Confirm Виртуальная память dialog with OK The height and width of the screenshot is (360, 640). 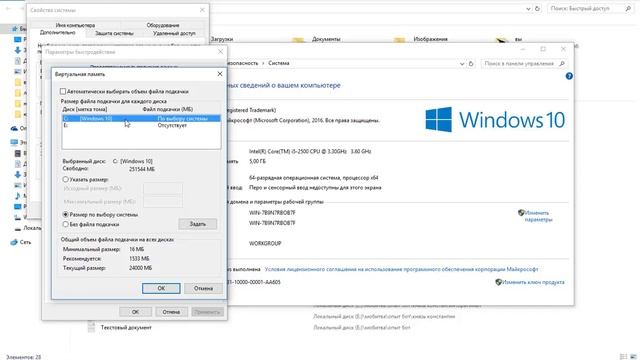tap(161, 288)
